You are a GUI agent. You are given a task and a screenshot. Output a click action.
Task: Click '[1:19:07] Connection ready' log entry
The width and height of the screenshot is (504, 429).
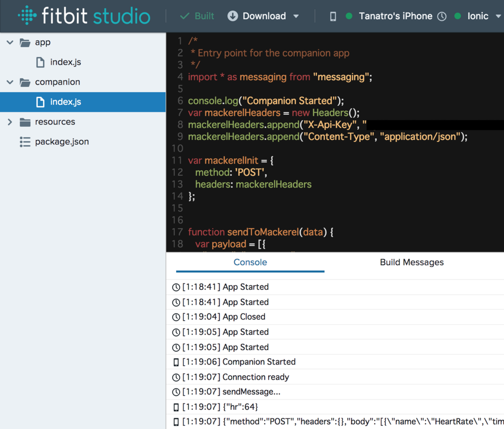pyautogui.click(x=236, y=377)
